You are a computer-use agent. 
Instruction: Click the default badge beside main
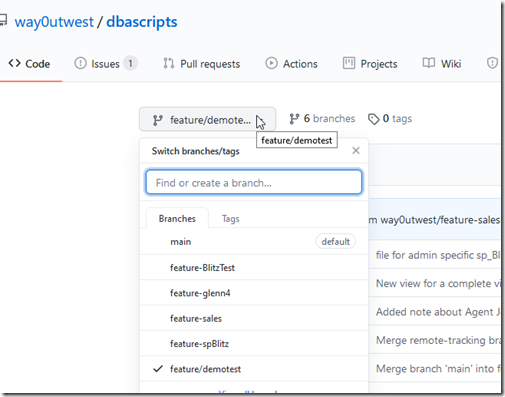click(x=335, y=242)
